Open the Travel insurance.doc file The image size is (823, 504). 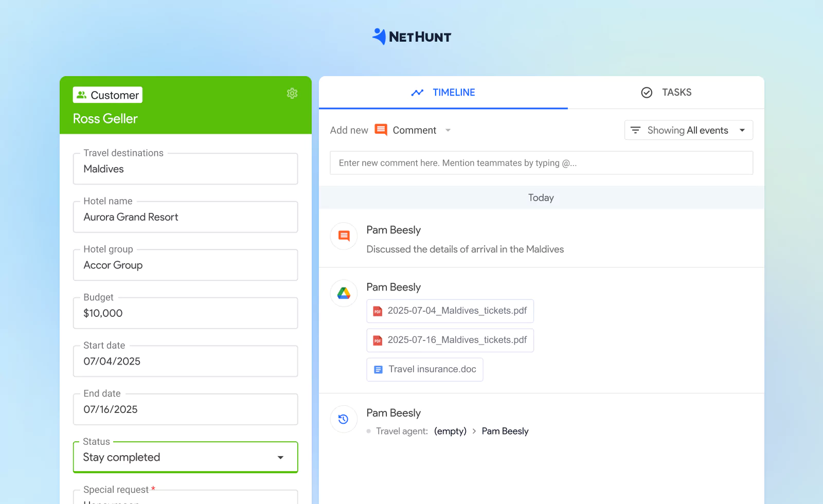(x=424, y=369)
